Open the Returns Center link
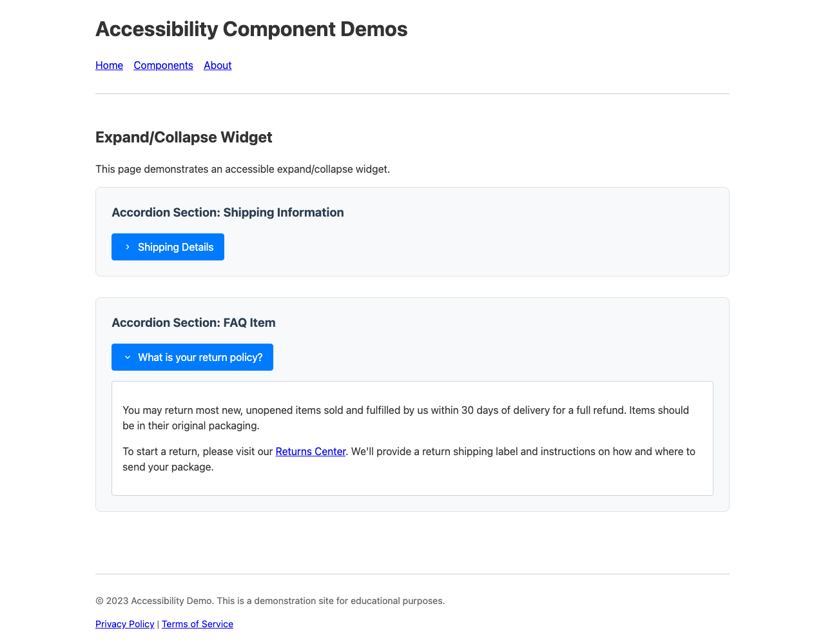Image resolution: width=825 pixels, height=644 pixels. [x=310, y=451]
